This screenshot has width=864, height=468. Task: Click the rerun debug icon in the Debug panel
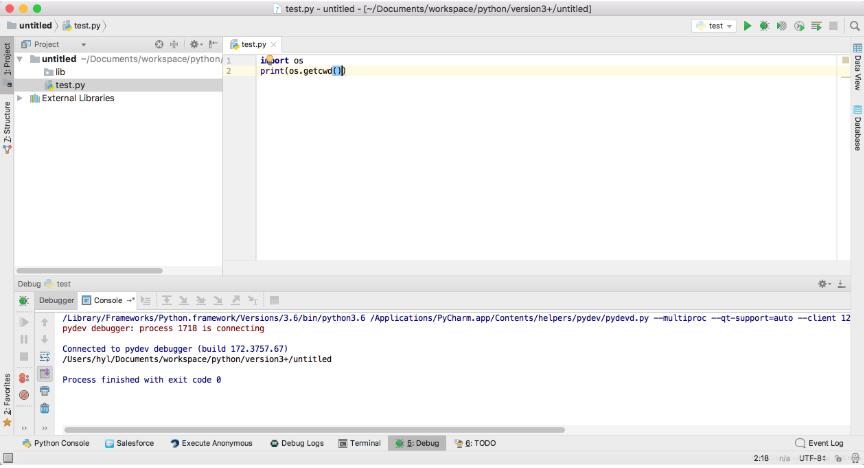24,300
